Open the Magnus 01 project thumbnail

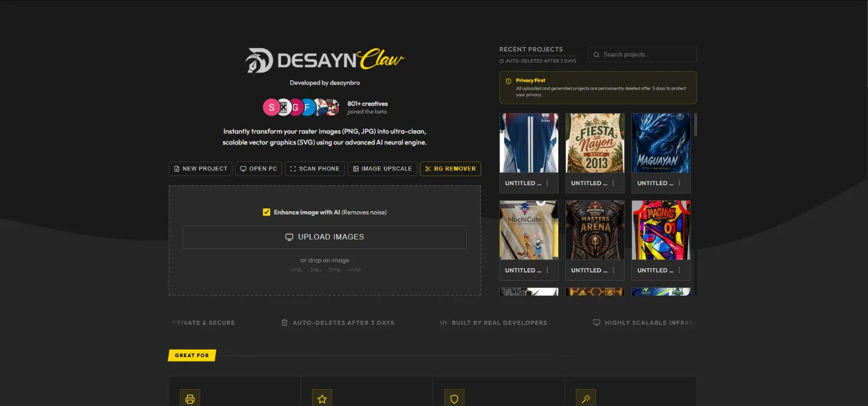click(x=661, y=230)
